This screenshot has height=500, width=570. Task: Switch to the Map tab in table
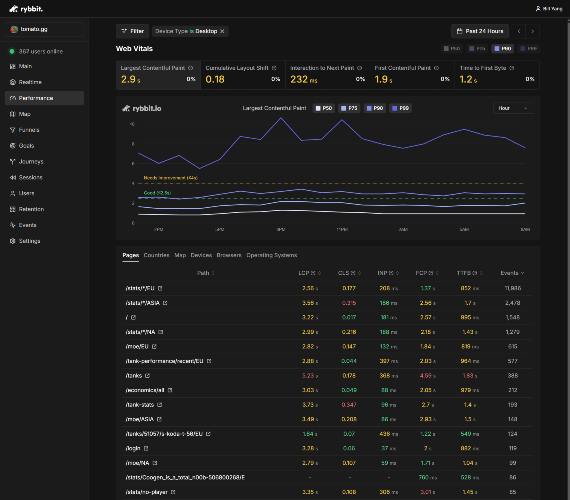coord(180,255)
